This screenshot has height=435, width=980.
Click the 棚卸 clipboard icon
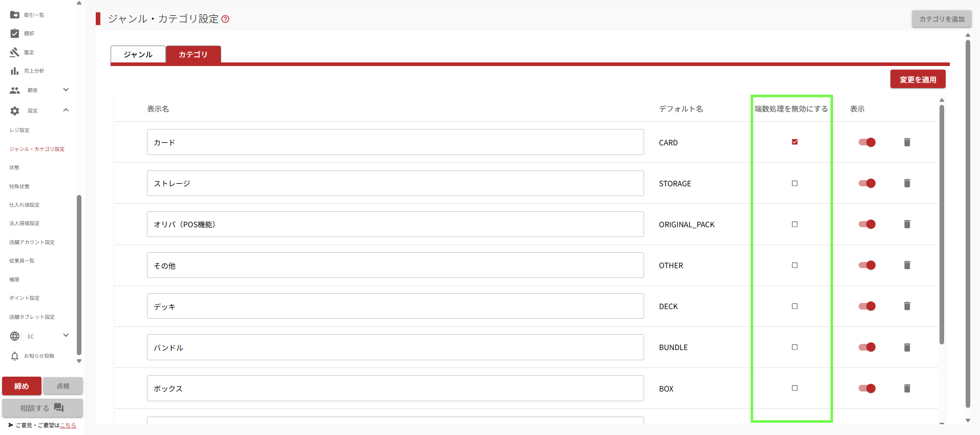coord(15,33)
